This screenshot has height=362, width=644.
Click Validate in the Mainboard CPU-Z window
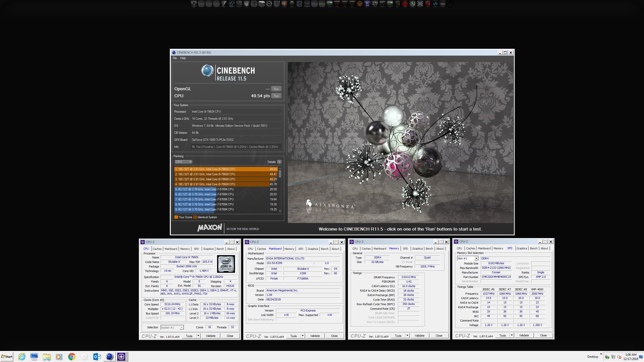click(x=315, y=336)
